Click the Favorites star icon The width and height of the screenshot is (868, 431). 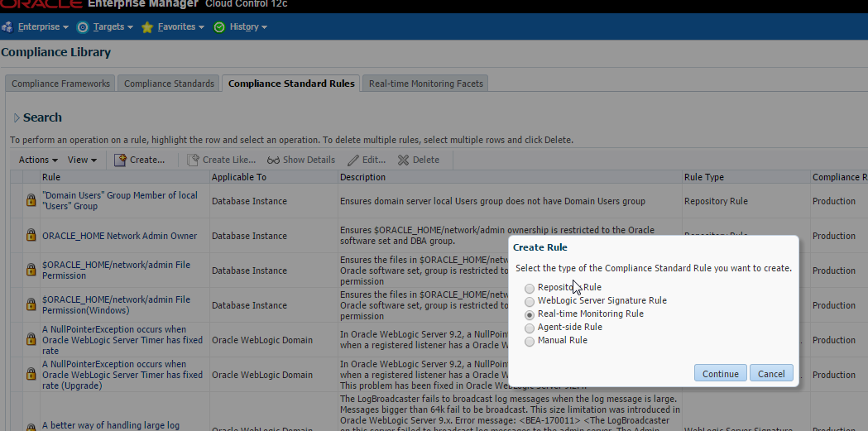[x=147, y=27]
